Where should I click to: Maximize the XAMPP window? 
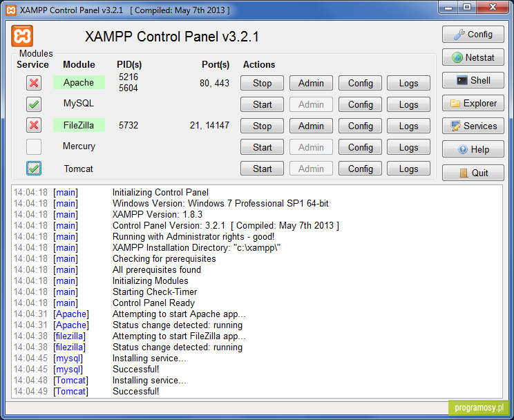pos(467,7)
